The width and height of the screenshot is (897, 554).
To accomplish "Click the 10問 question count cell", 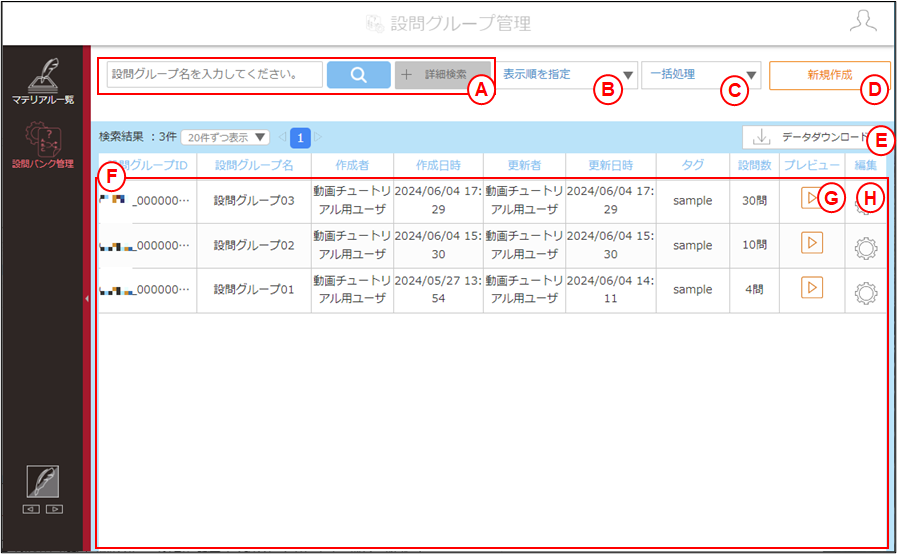I will (755, 246).
